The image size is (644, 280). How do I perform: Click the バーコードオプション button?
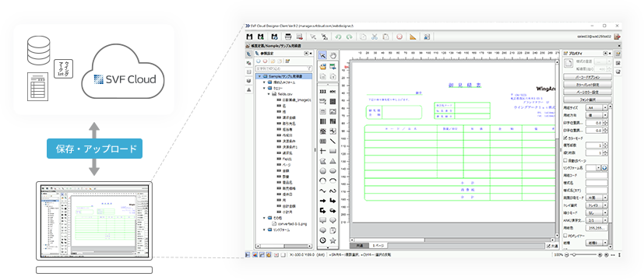(587, 77)
